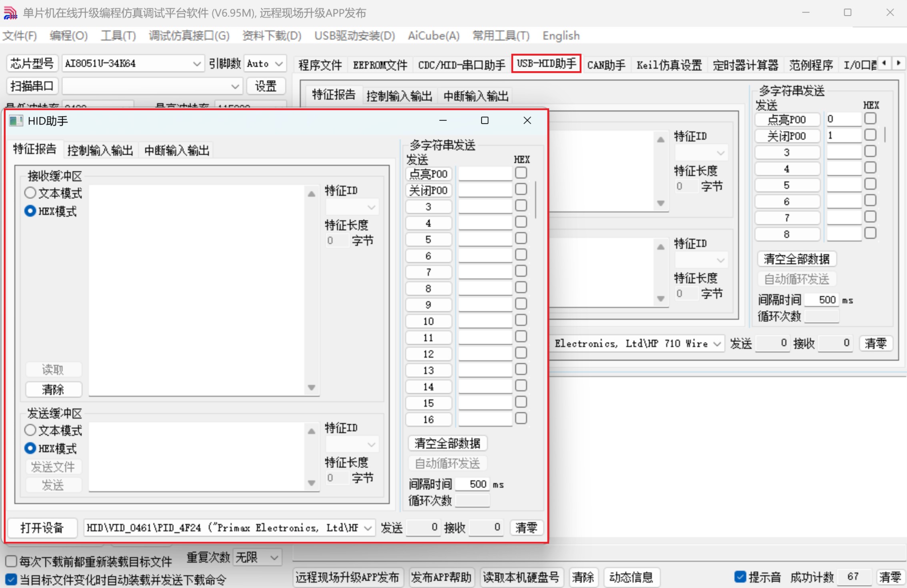Click the HID助手 window icon
This screenshot has width=907, height=588.
16,121
